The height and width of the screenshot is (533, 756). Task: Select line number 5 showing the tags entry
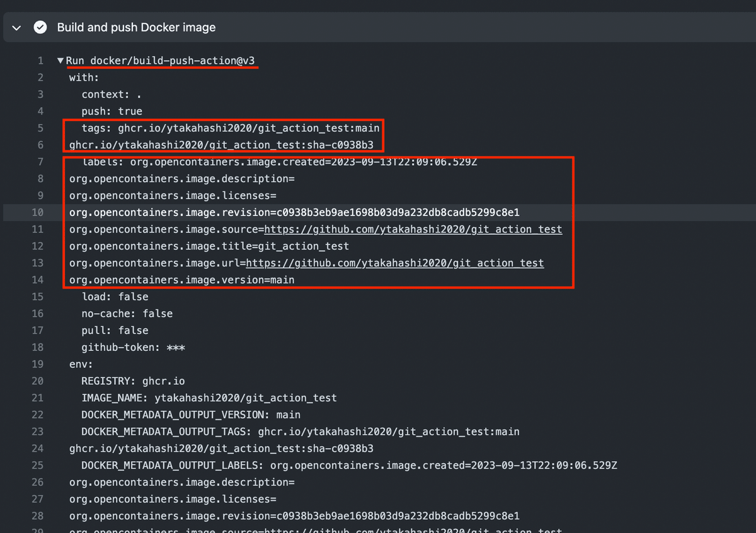[x=40, y=128]
